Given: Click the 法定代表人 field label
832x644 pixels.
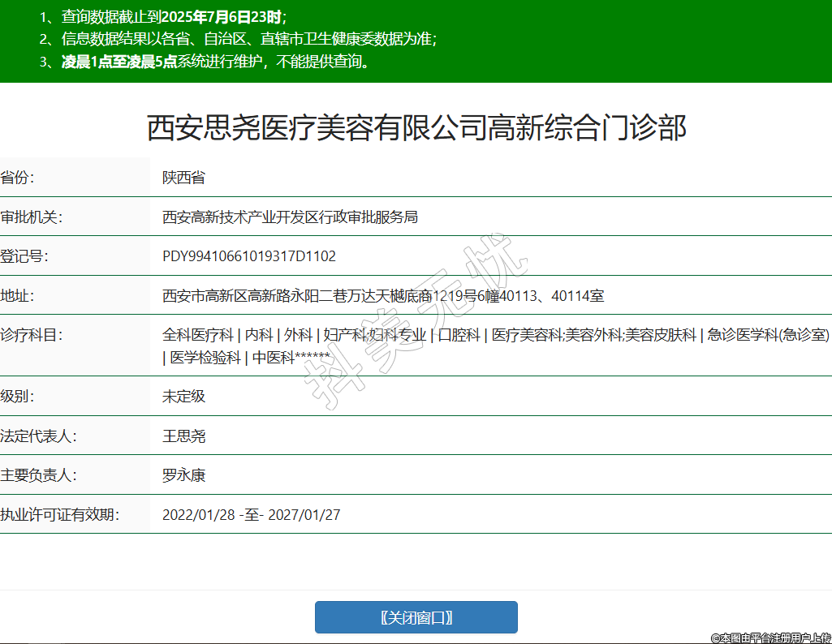Looking at the screenshot, I should [x=38, y=436].
